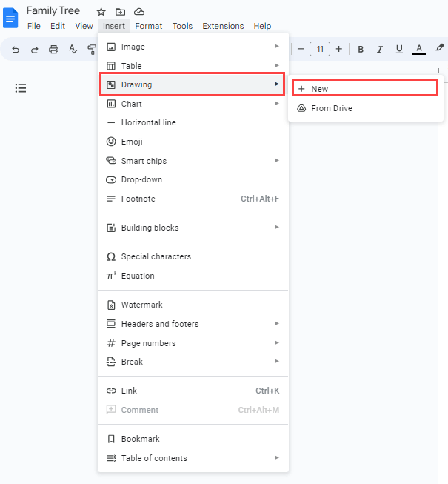Screen dimensions: 448x484
Task: Increase font size with plus button
Action: click(x=339, y=49)
